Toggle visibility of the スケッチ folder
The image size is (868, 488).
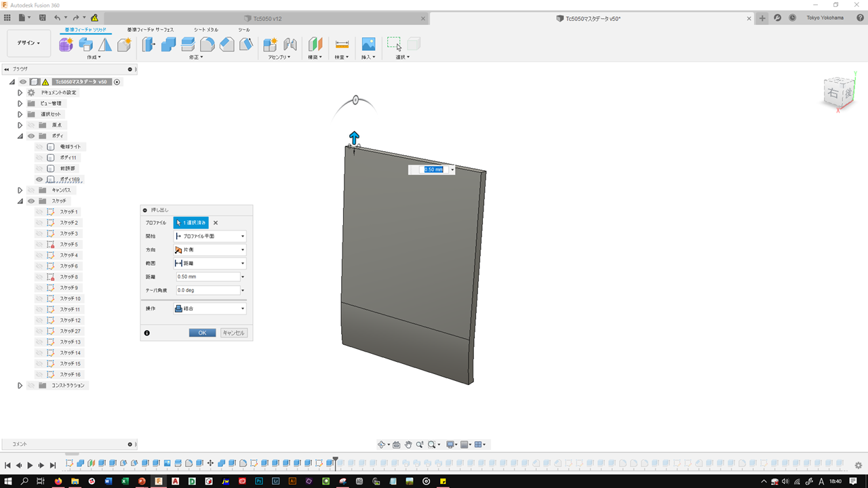click(x=31, y=201)
